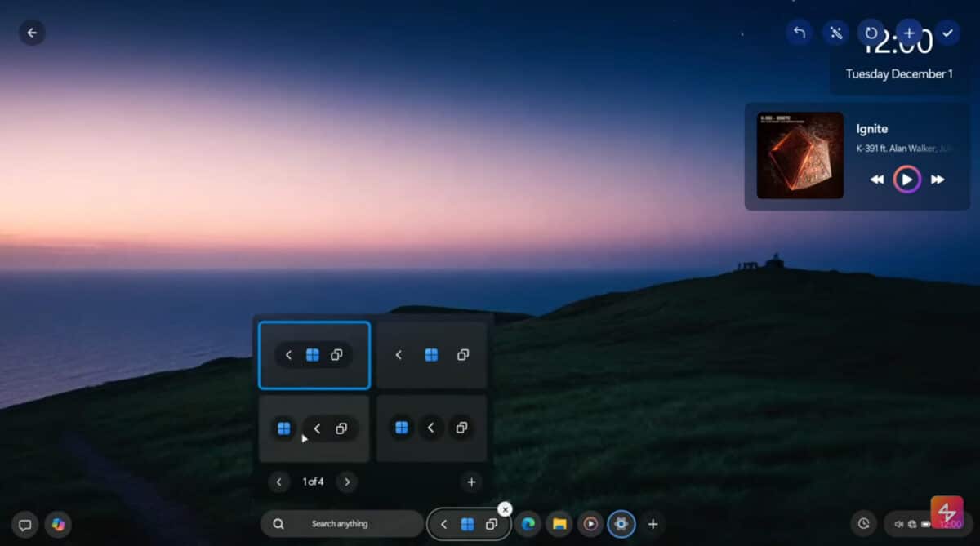
Task: Open Microsoft Edge from the taskbar
Action: coord(528,523)
